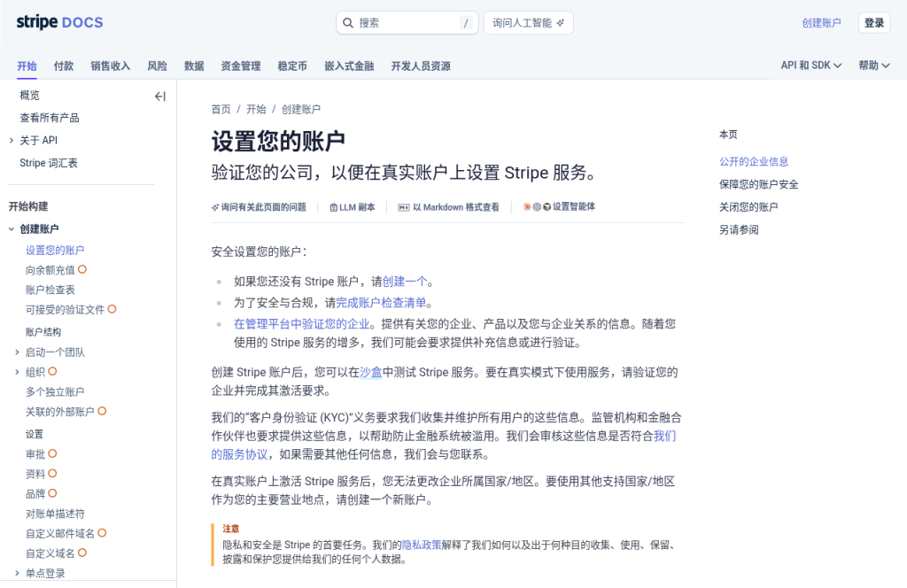Open 账户检查表 in sidebar

[x=50, y=290]
